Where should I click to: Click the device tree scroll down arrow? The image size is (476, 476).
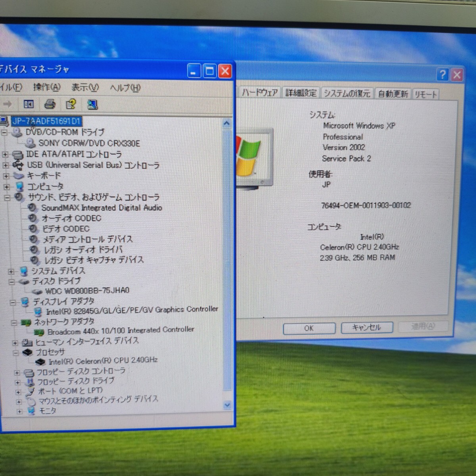click(x=227, y=405)
